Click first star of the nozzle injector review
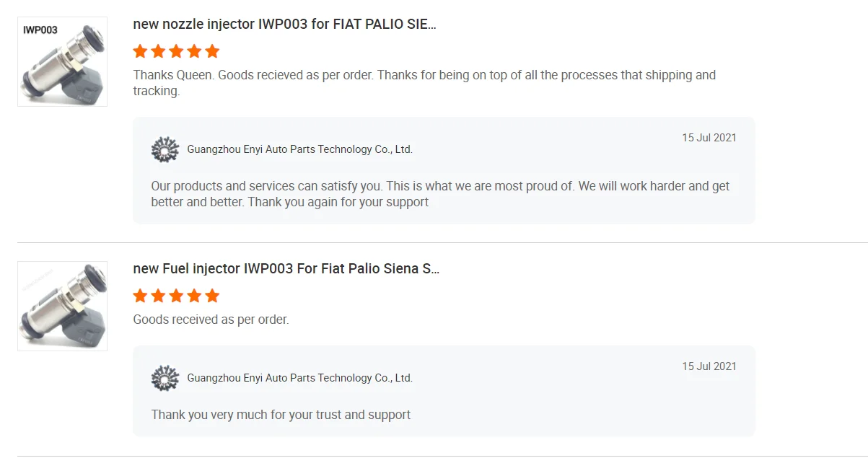Image resolution: width=868 pixels, height=458 pixels. click(x=141, y=51)
